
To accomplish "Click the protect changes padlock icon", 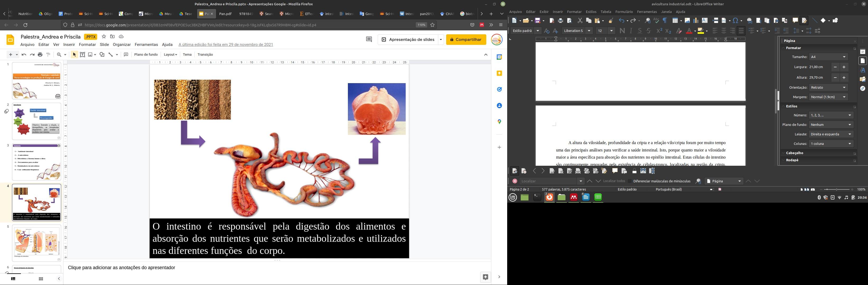I will click(x=634, y=171).
